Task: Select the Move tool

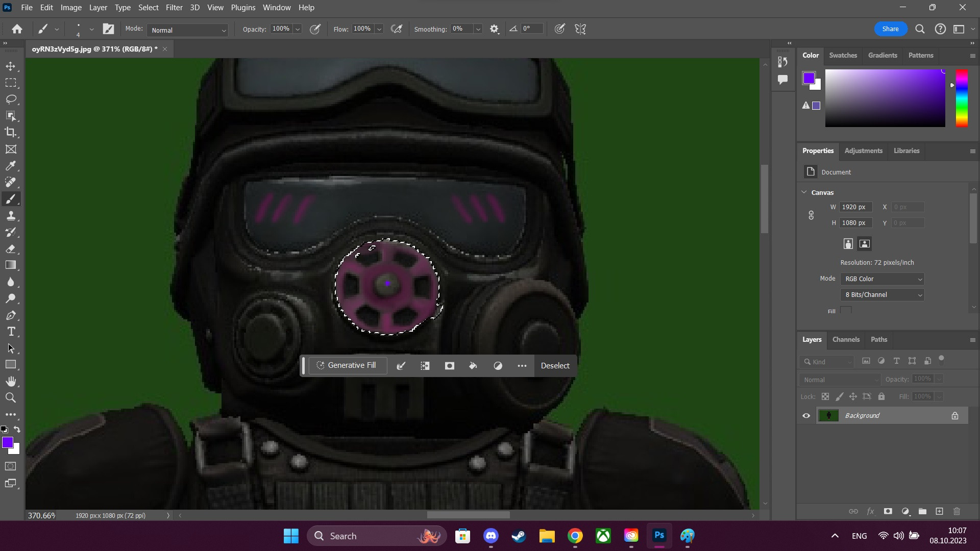Action: [11, 66]
